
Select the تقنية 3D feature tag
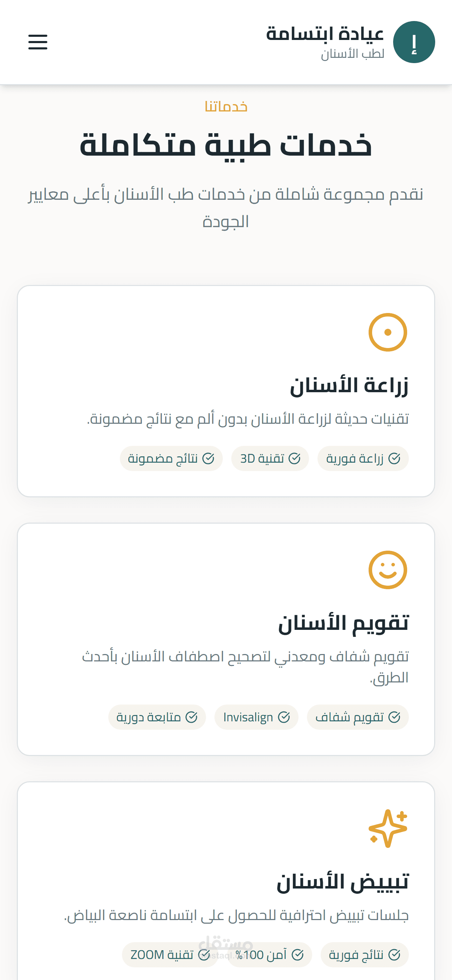tap(270, 458)
